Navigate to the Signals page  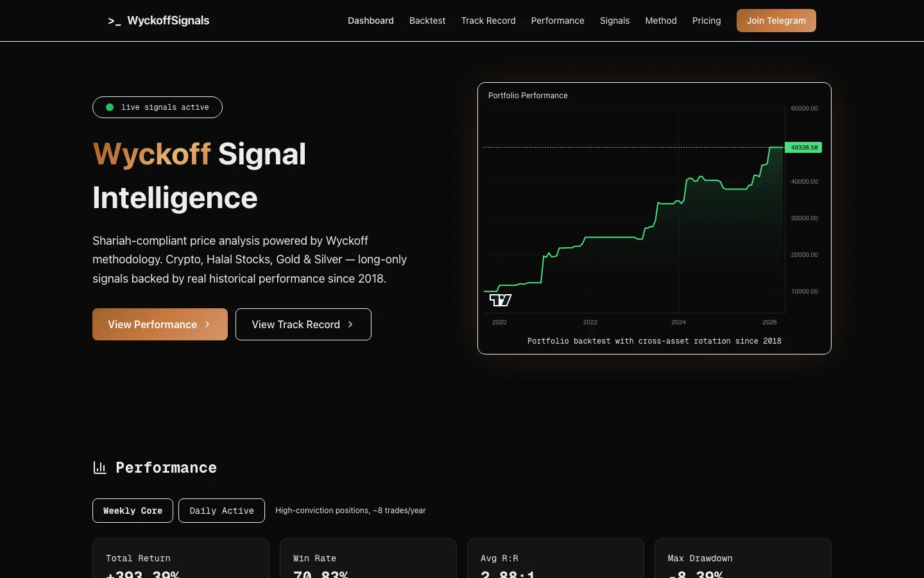click(x=615, y=21)
